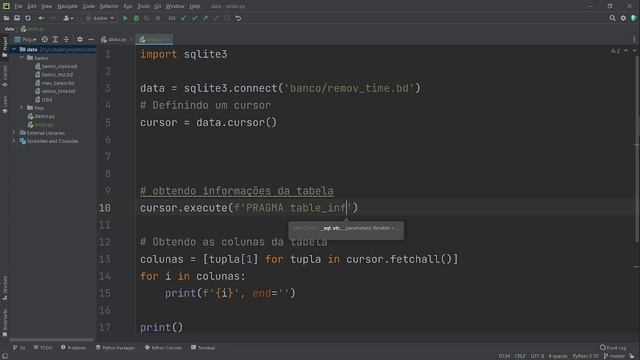Open the Help menu
The image size is (640, 360).
(x=195, y=6)
